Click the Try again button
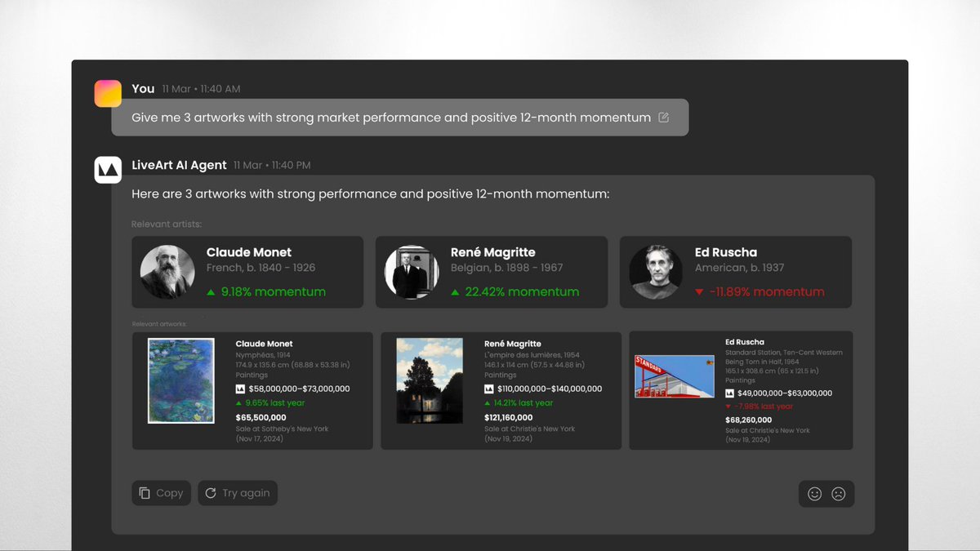This screenshot has width=980, height=551. [x=238, y=493]
